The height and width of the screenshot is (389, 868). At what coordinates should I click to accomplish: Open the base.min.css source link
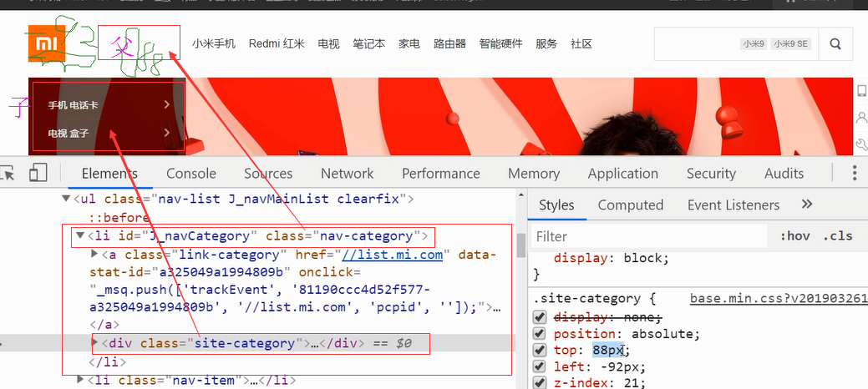click(x=779, y=299)
